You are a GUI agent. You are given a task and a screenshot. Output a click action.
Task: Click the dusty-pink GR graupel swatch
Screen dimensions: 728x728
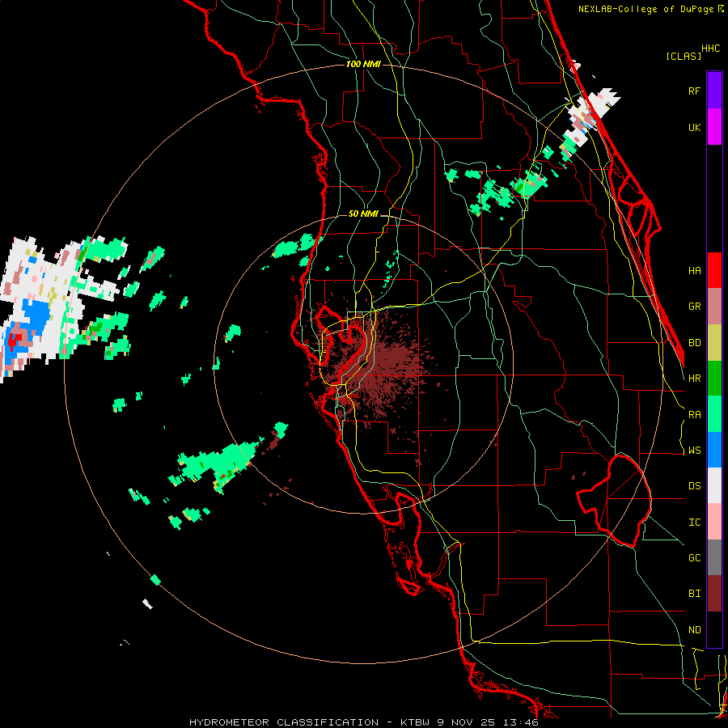point(714,307)
